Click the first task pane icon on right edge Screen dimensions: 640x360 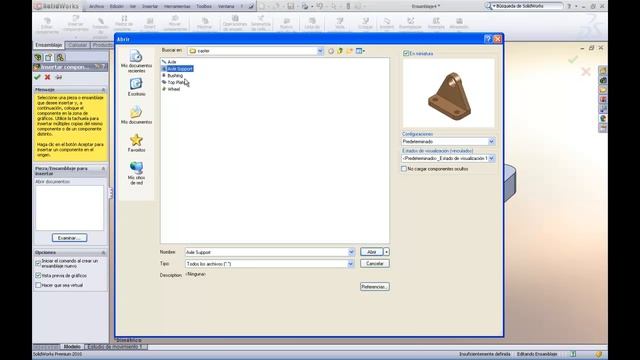[x=603, y=71]
